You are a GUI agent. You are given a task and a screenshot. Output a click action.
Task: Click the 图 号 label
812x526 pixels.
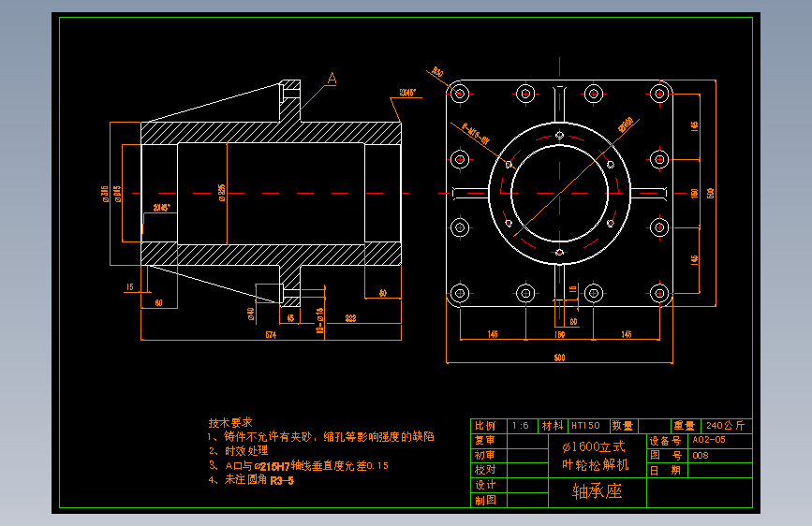666,456
